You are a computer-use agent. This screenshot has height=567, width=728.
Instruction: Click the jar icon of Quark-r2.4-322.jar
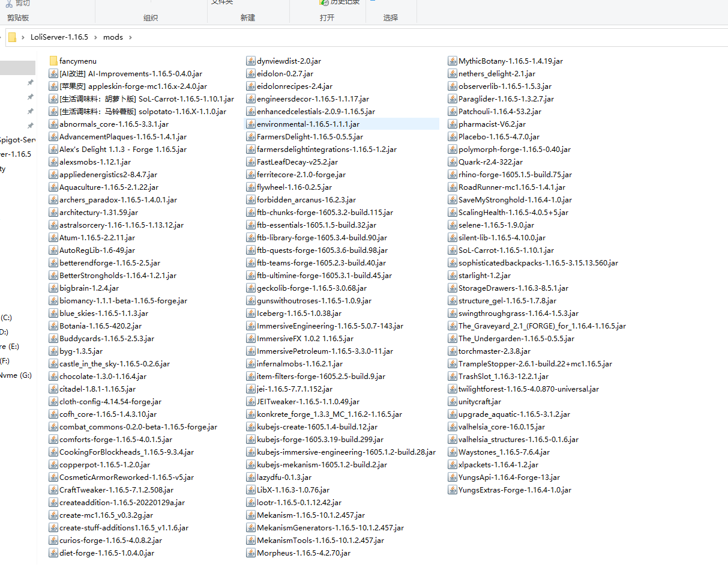(x=453, y=162)
